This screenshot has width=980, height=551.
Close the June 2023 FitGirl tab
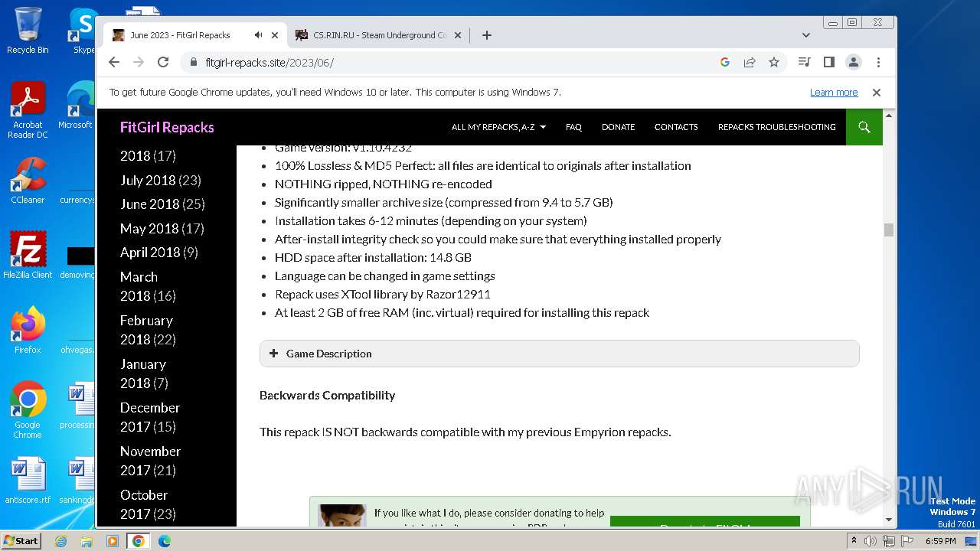(x=275, y=35)
